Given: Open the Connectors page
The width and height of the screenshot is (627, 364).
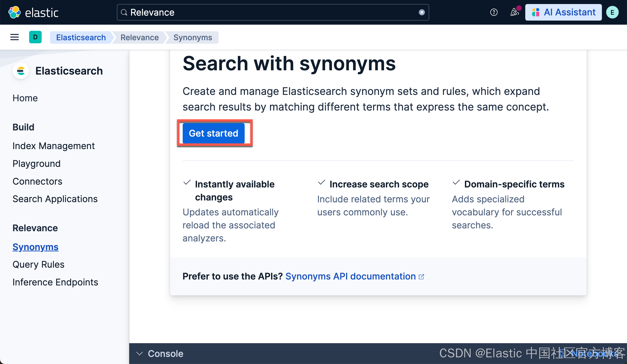Looking at the screenshot, I should coord(37,181).
